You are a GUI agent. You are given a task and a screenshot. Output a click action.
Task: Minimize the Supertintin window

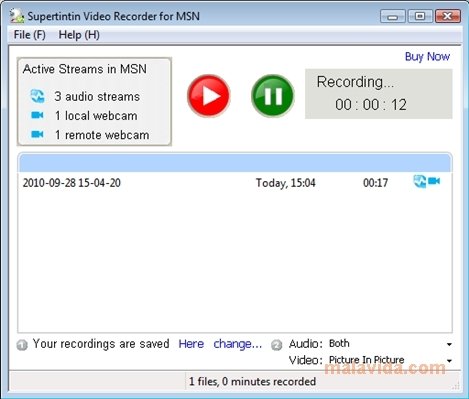[393, 16]
